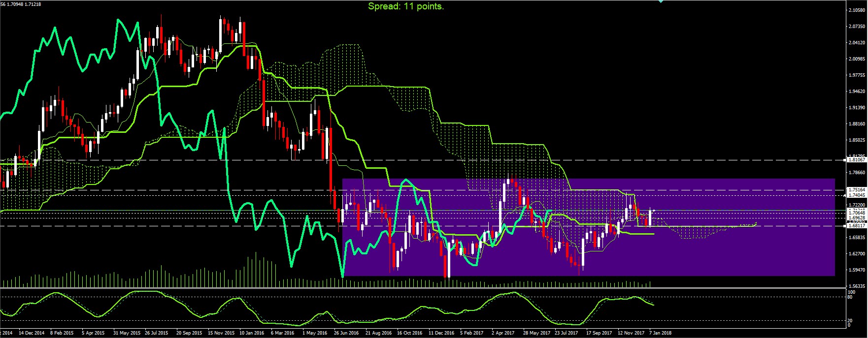Viewport: 868px width, 338px height.
Task: Click the '26 Jun 2016' date label
Action: [x=346, y=333]
